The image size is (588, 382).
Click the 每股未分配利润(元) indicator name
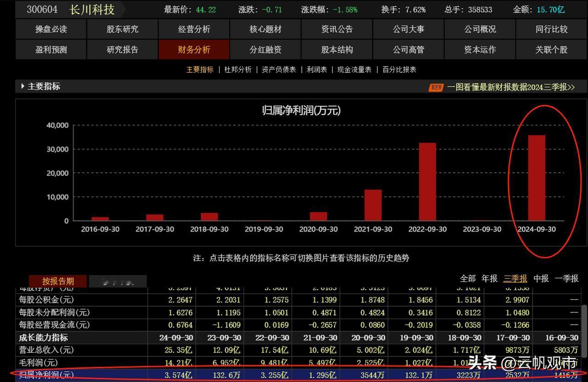point(54,312)
